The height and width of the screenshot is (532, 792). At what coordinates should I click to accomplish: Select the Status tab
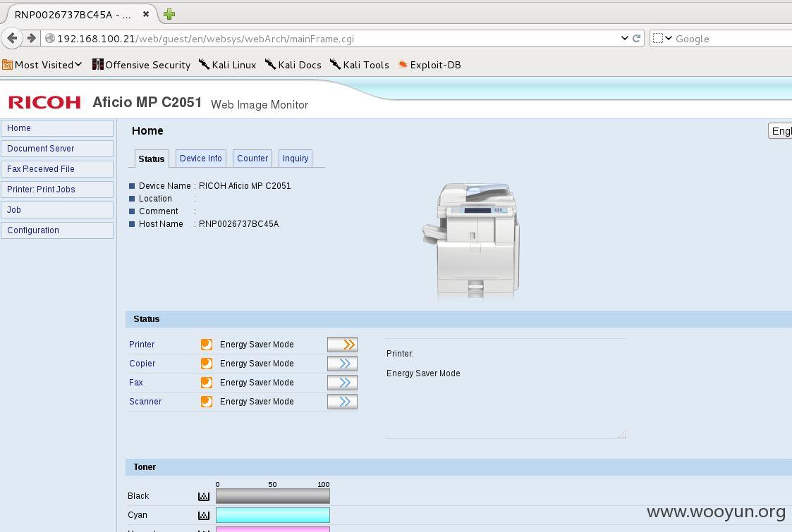151,159
